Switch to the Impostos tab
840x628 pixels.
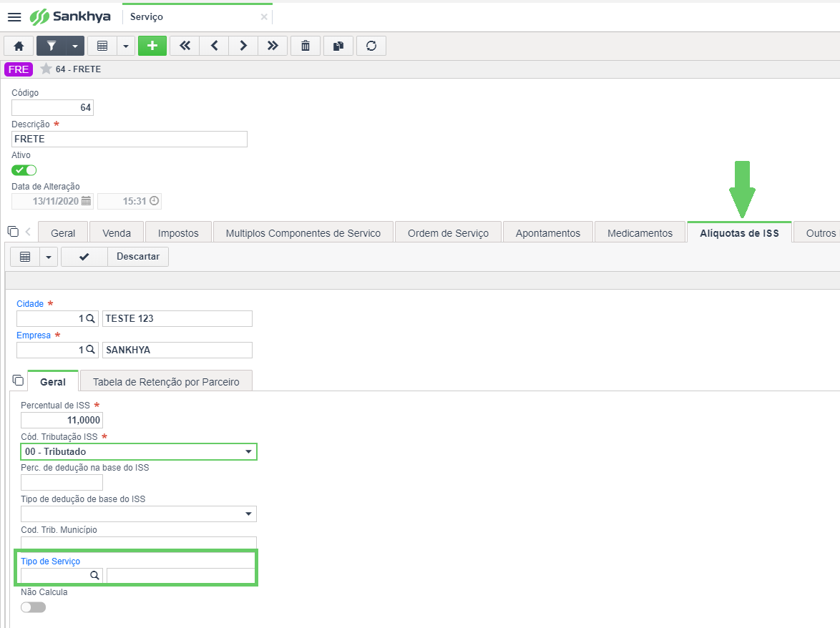[178, 233]
